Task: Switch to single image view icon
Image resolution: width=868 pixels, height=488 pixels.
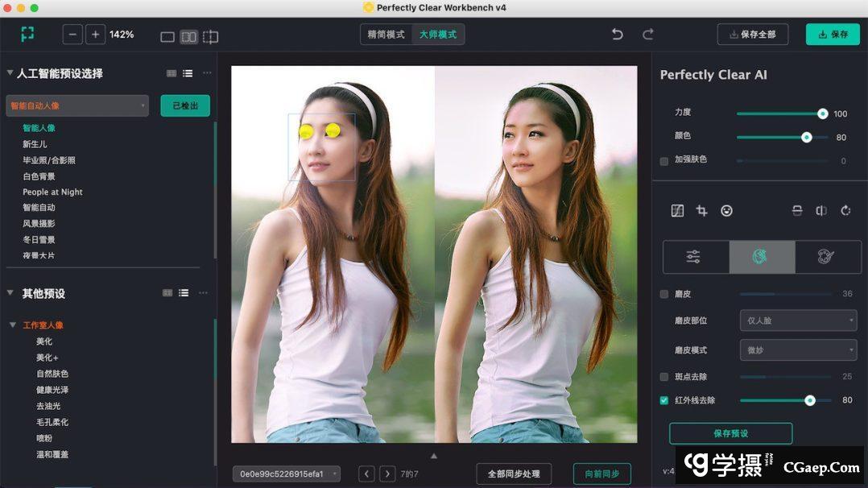Action: click(x=167, y=37)
